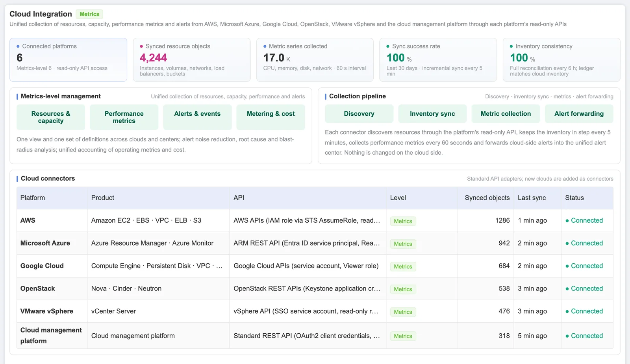Select the Cloud management platform row name

(x=51, y=336)
